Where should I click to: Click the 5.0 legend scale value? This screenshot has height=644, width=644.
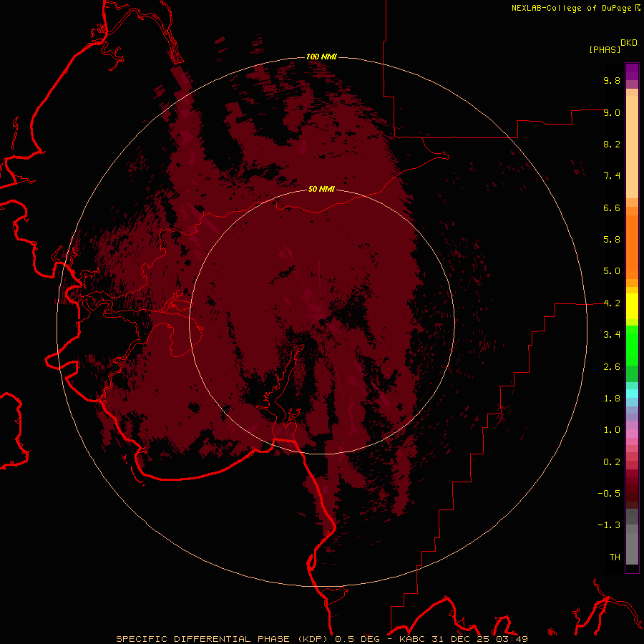[612, 271]
